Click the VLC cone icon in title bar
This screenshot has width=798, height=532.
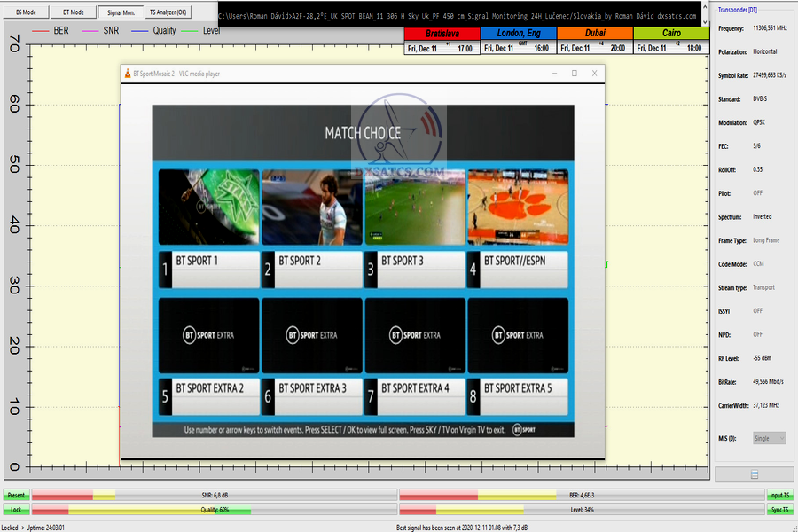[x=128, y=74]
